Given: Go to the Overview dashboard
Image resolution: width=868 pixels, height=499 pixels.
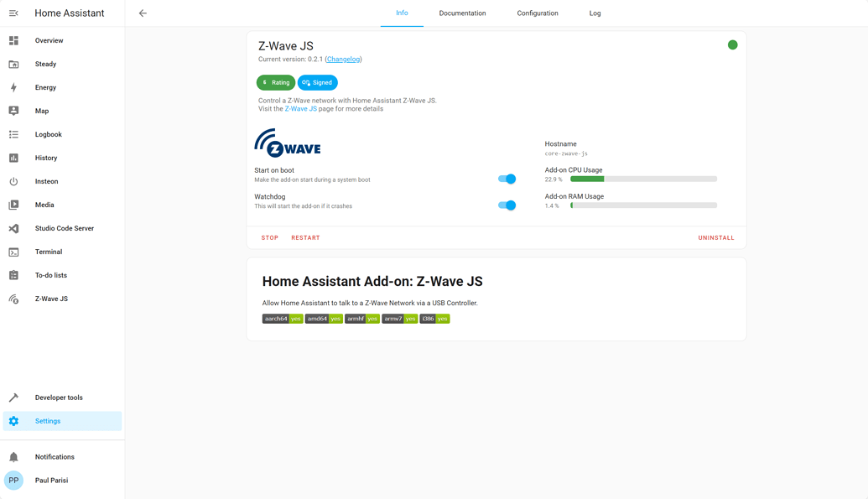Looking at the screenshot, I should pyautogui.click(x=48, y=40).
